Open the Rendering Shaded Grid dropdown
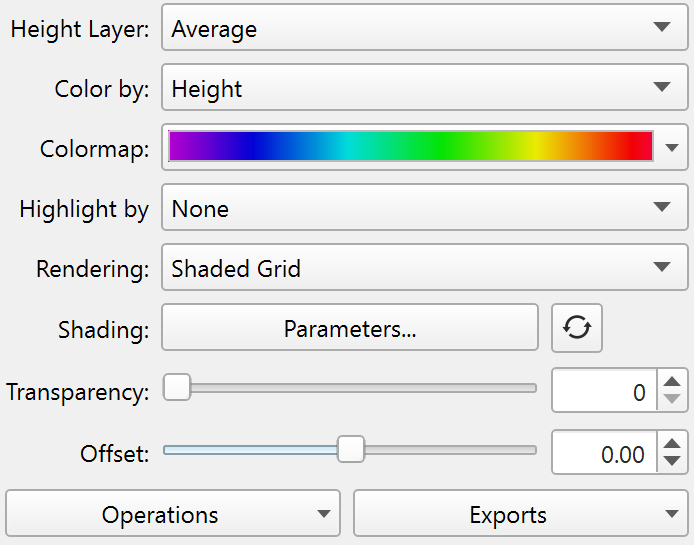This screenshot has height=545, width=694. pos(424,269)
